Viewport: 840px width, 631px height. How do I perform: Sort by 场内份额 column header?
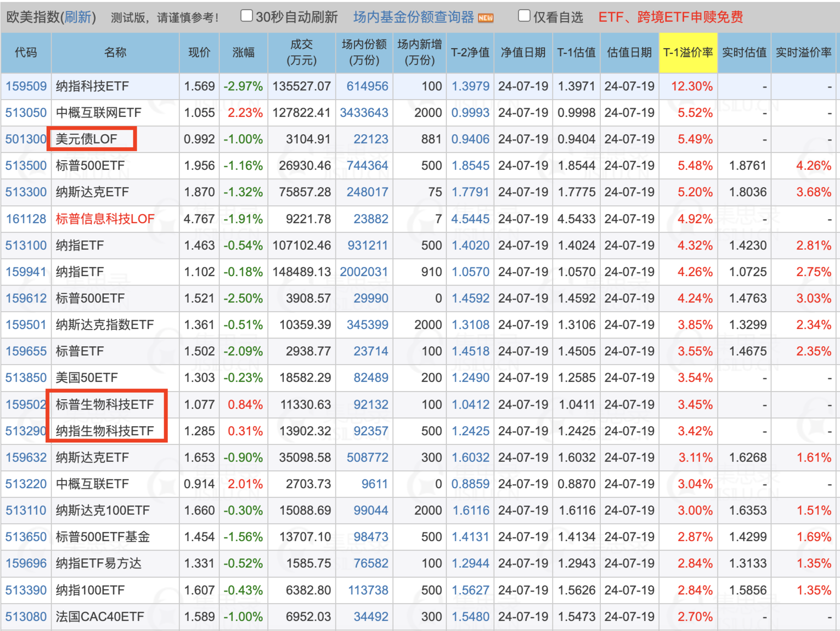(364, 52)
